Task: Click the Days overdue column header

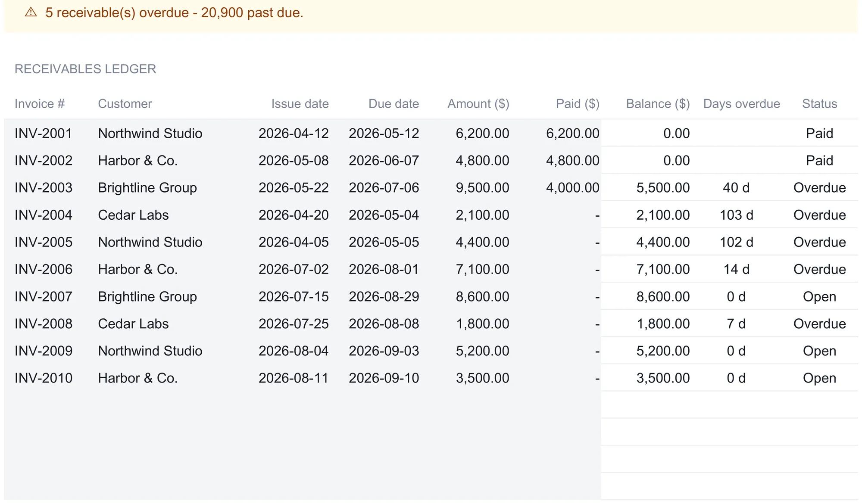Action: tap(742, 104)
